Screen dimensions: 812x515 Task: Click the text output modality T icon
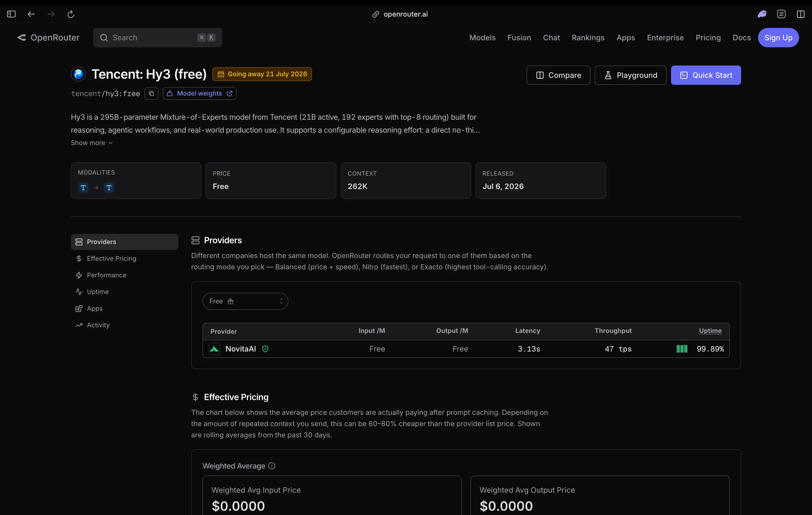tap(109, 187)
